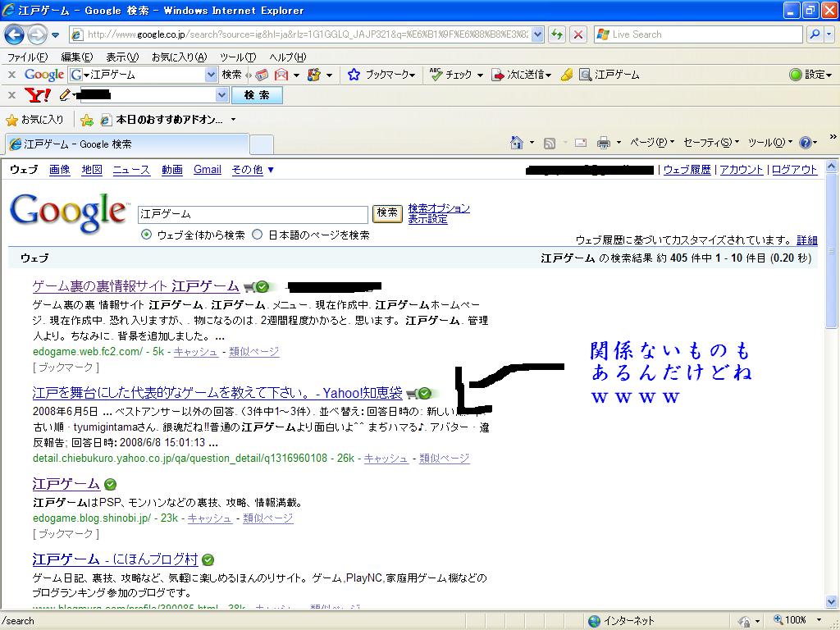Expand Google toolbar search box dropdown
The image size is (840, 630).
211,75
